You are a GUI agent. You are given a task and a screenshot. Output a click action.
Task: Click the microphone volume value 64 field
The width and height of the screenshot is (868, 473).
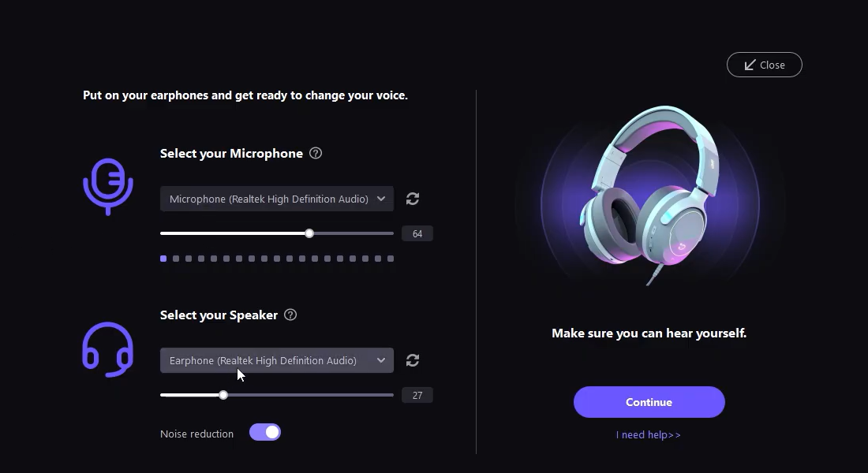click(x=417, y=233)
